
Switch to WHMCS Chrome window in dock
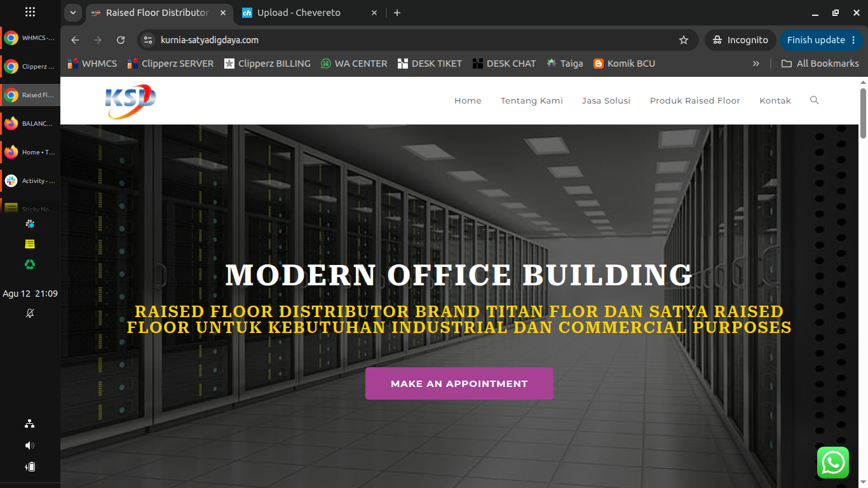[x=30, y=38]
